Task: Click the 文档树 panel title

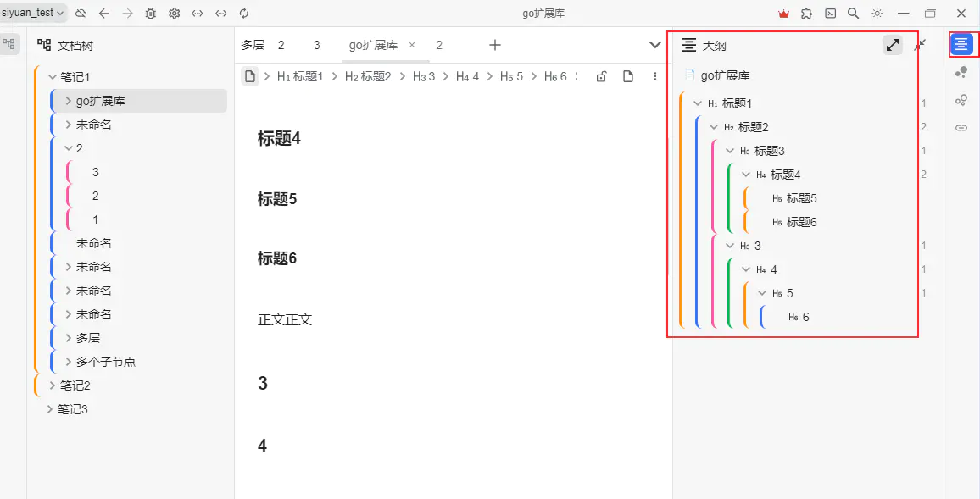Action: click(75, 46)
